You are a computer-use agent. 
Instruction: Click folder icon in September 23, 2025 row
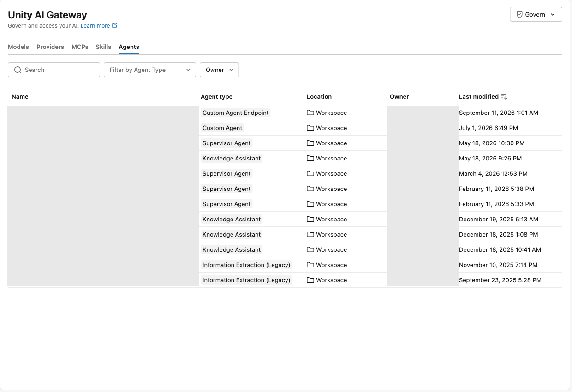(x=310, y=280)
